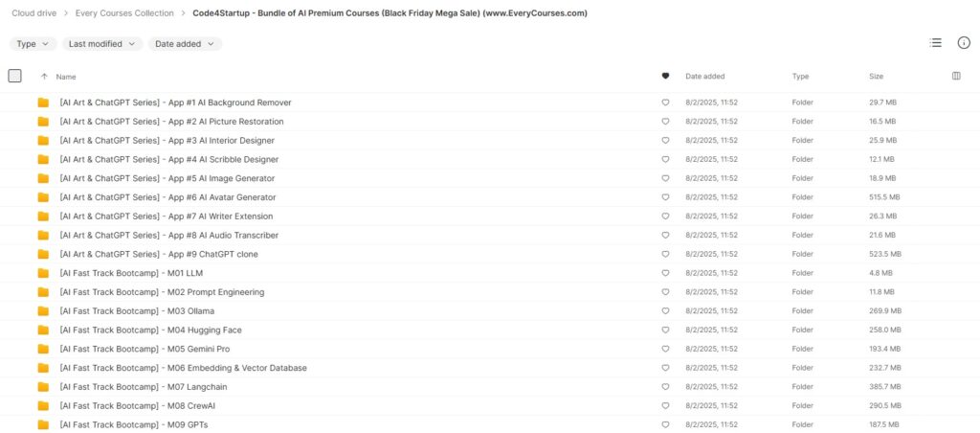
Task: Tick the select-all checkbox
Action: pos(14,76)
